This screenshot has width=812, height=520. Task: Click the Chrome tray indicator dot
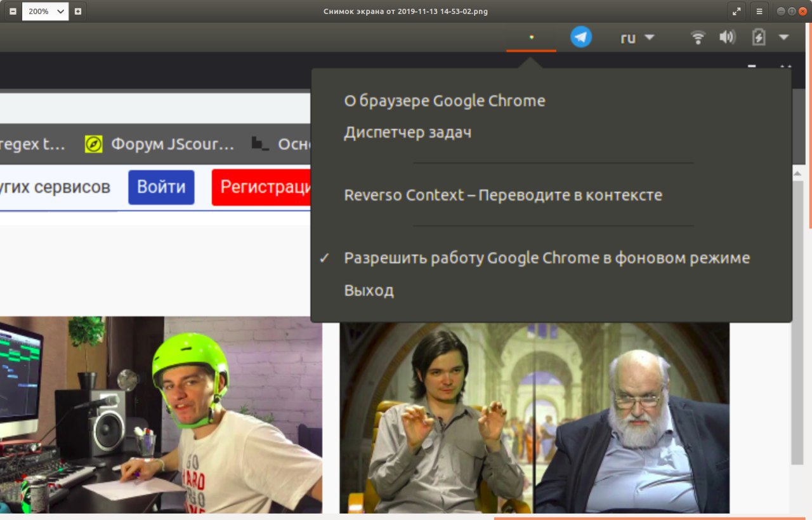[x=532, y=37]
